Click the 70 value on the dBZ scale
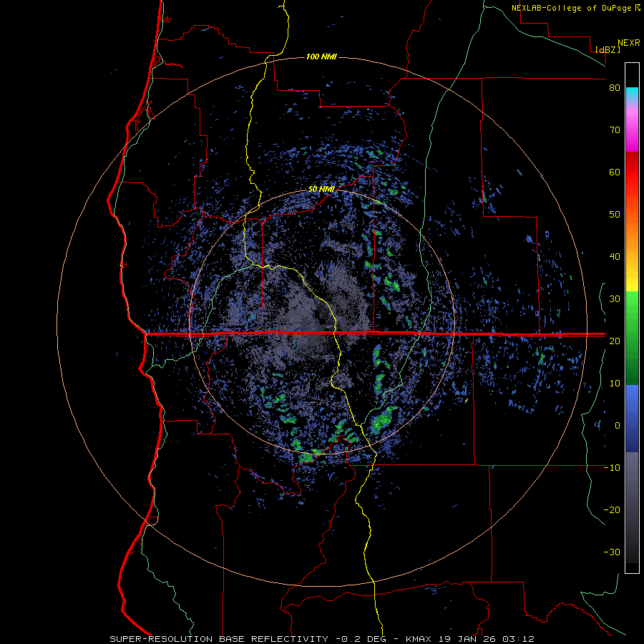 tap(615, 130)
